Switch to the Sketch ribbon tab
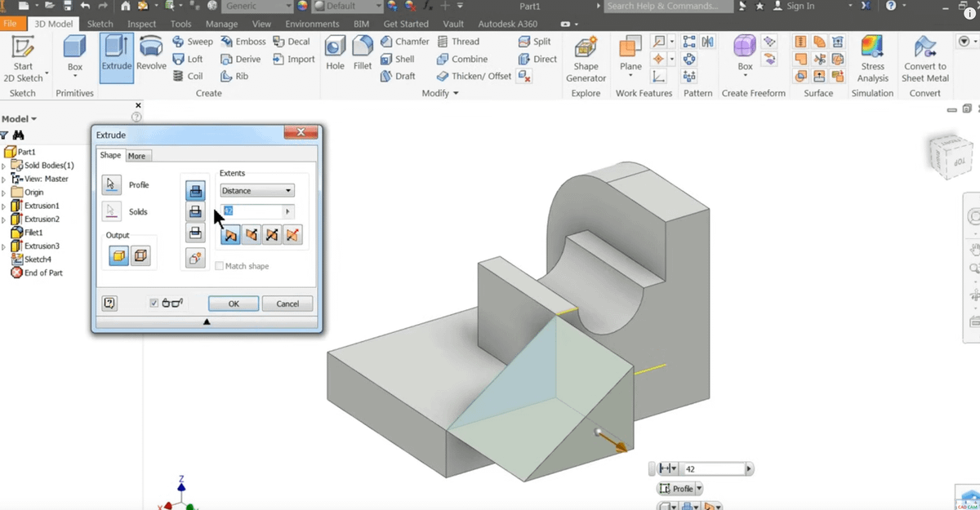Screen dimensions: 980x510 100,24
